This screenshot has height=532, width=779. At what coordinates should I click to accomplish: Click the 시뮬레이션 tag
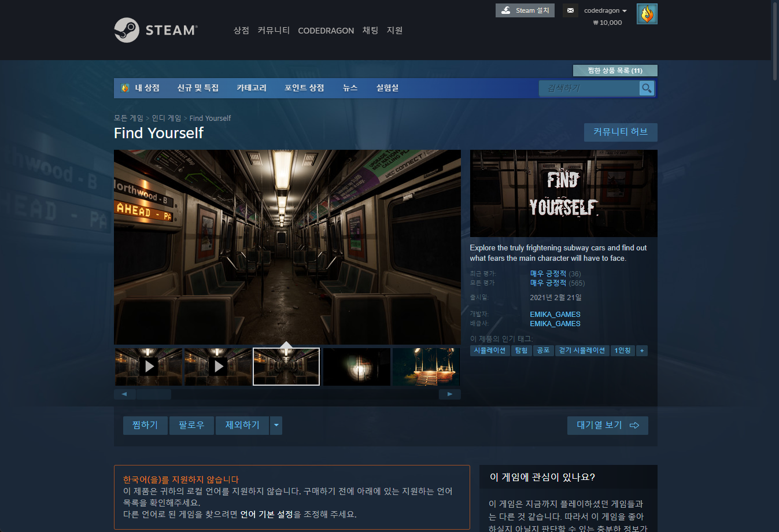(x=490, y=350)
